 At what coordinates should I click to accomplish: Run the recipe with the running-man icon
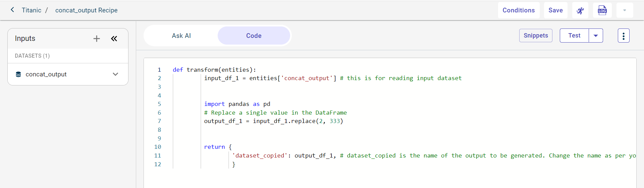point(580,10)
